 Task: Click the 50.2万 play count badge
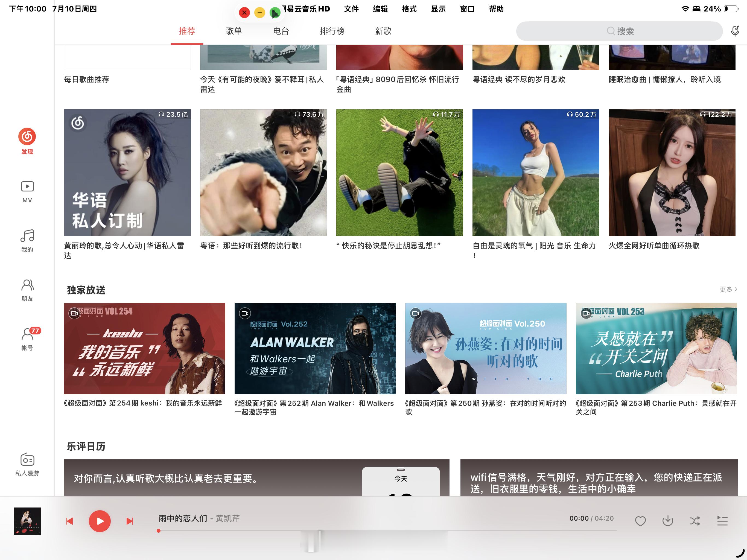581,115
